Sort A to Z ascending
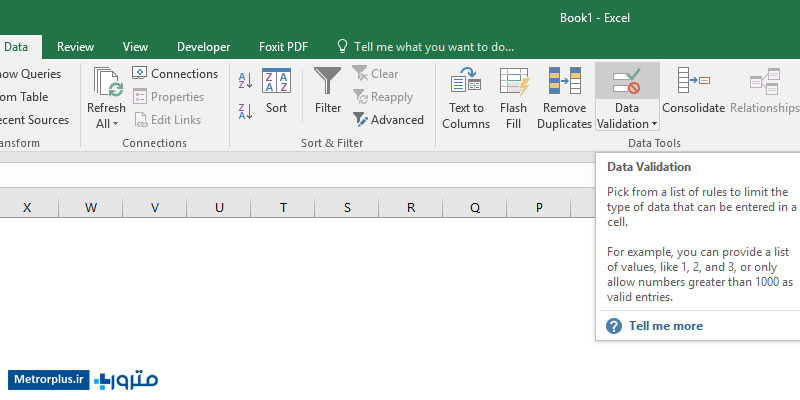The image size is (800, 400). tap(245, 81)
